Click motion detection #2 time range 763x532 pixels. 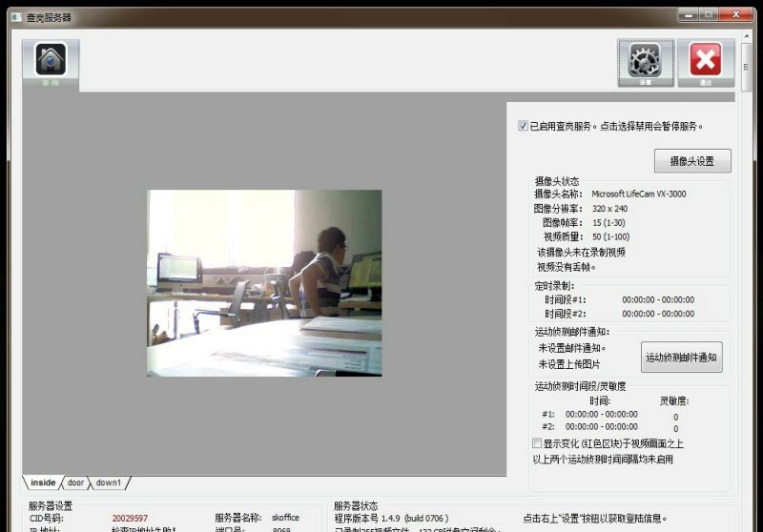pos(602,426)
